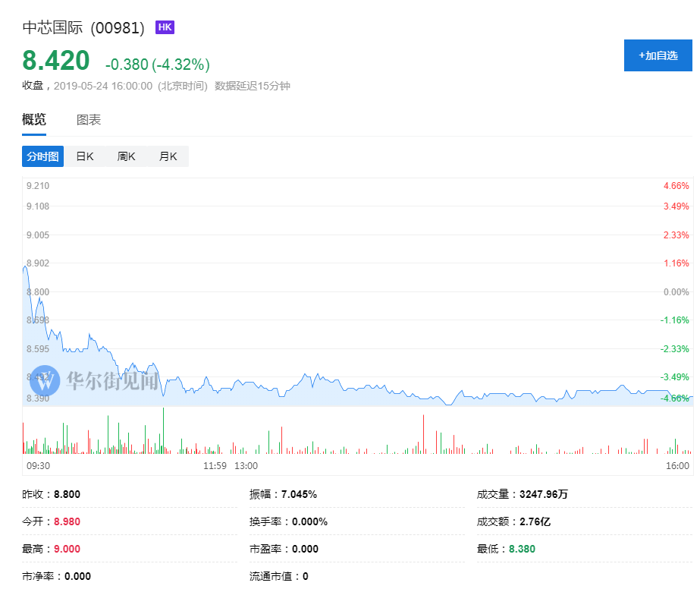Click the 今开 value 8.980
The height and width of the screenshot is (589, 700).
click(67, 521)
